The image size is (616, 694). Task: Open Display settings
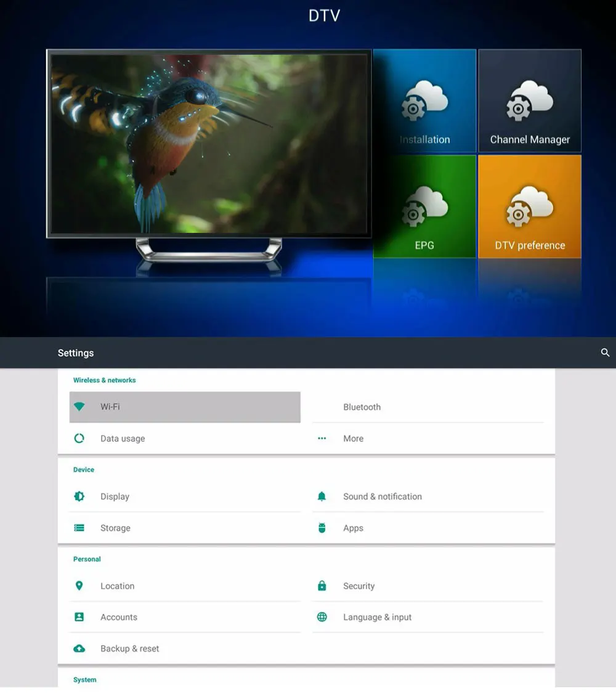[185, 496]
